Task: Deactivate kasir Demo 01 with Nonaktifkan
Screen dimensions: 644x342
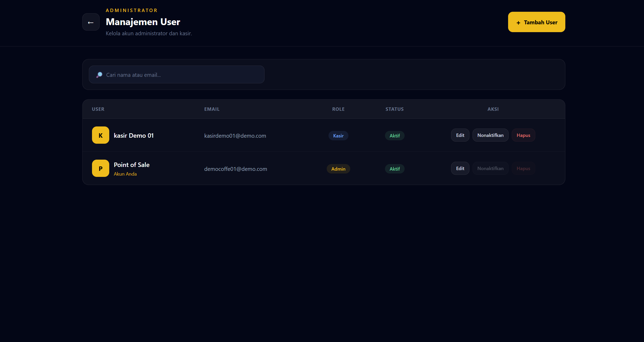Action: pos(491,135)
